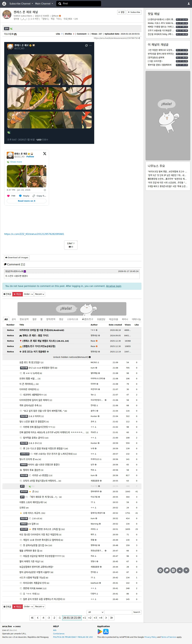This screenshot has height=644, width=192.
Task: Open the x.com/ZZZ_KO status link
Action: (x=34, y=234)
